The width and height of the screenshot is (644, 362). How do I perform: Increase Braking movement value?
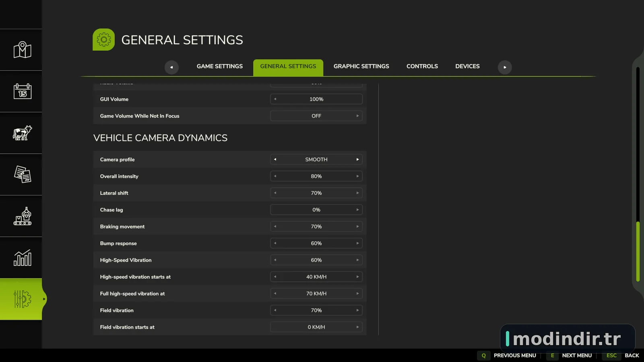coord(357,226)
